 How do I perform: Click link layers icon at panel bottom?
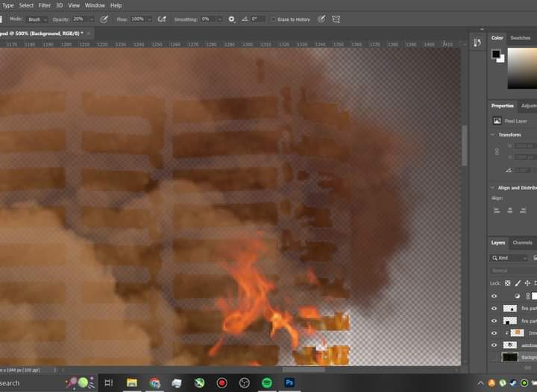(527, 367)
